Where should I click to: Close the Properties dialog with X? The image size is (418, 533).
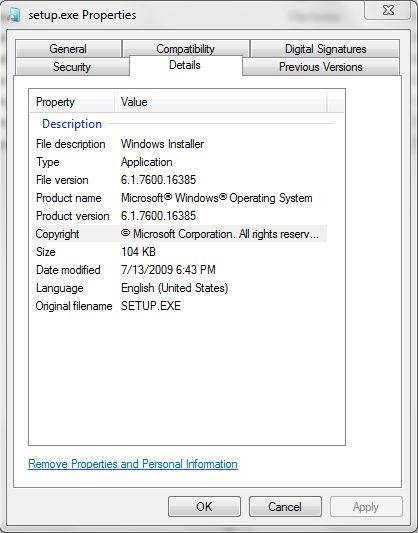(x=388, y=10)
